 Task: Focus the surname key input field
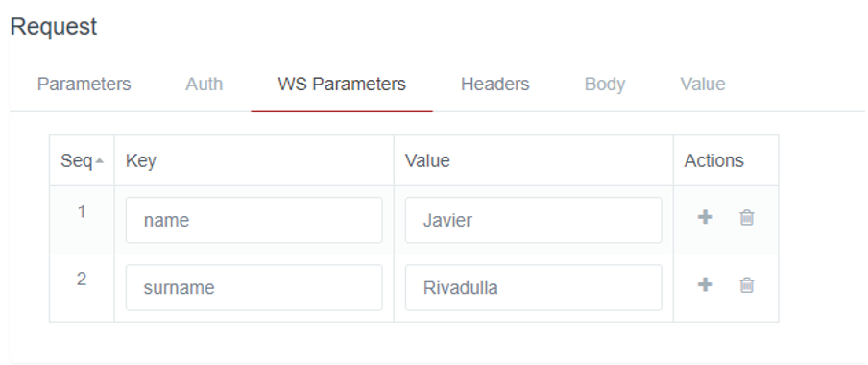tap(254, 287)
